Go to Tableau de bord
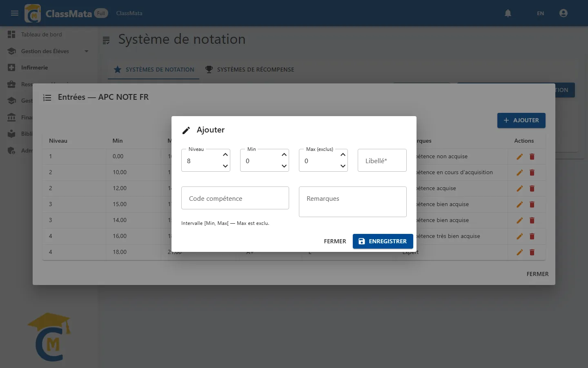The width and height of the screenshot is (588, 368). (42, 34)
